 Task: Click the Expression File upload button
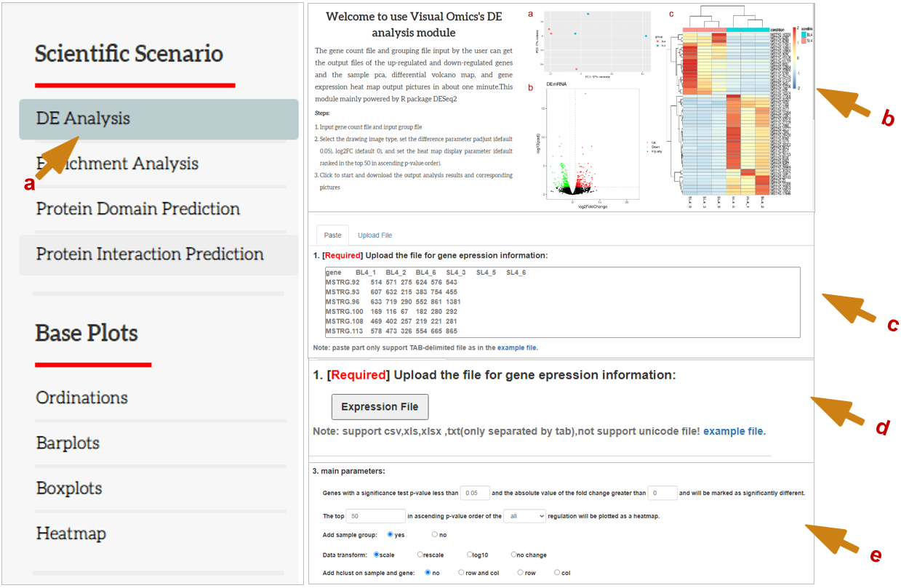click(x=380, y=407)
